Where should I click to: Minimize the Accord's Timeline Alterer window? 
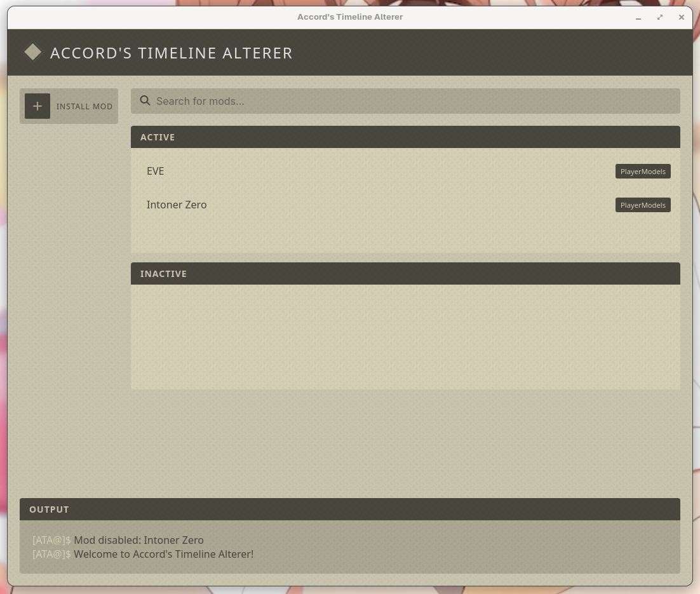[638, 17]
